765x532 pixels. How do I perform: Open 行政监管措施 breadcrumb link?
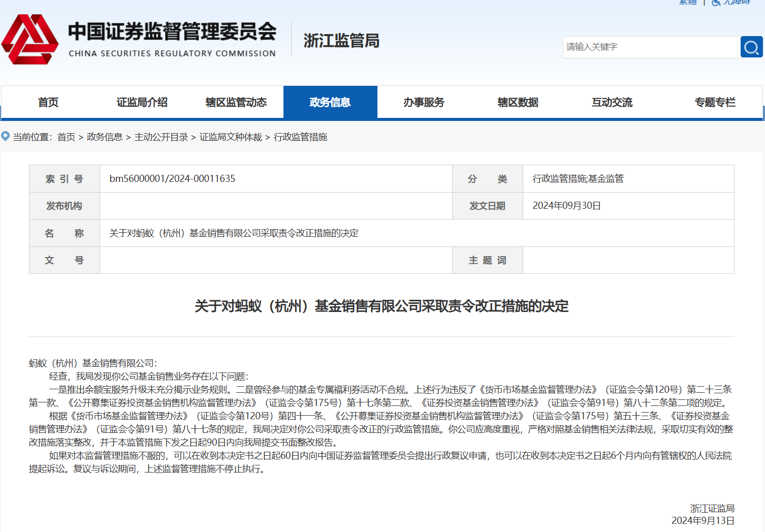pyautogui.click(x=300, y=137)
